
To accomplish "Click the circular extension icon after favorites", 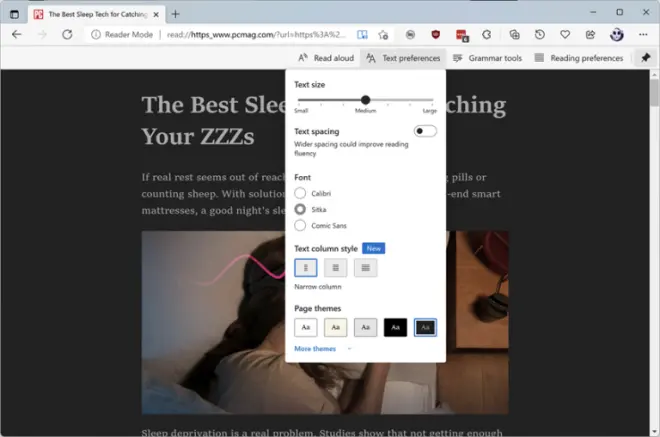I will coord(410,35).
